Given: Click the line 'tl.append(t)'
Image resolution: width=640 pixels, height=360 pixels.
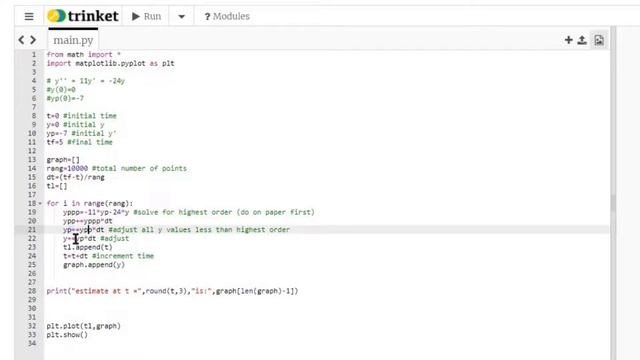Looking at the screenshot, I should tap(87, 247).
